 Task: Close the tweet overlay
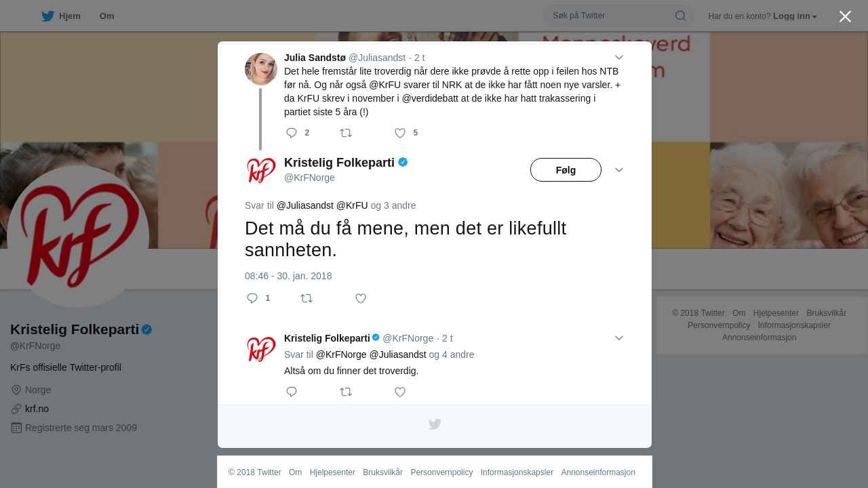click(845, 16)
